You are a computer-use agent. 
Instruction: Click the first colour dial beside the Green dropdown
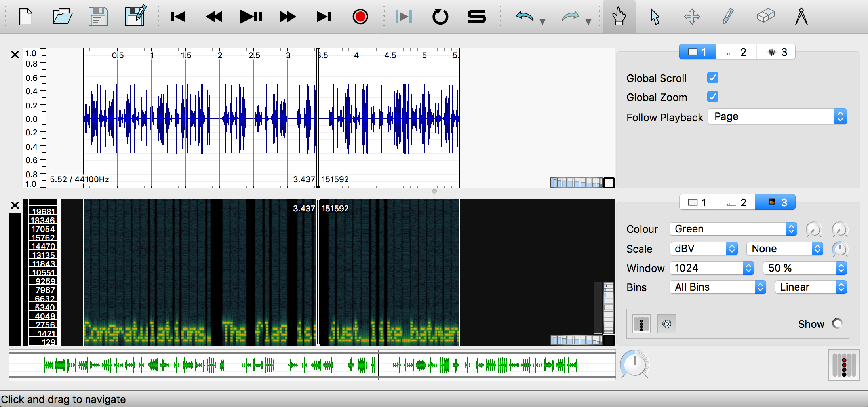(x=814, y=229)
